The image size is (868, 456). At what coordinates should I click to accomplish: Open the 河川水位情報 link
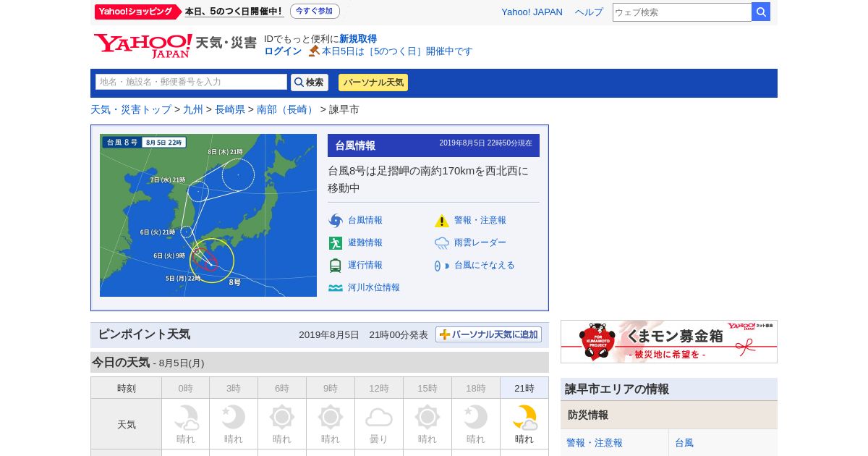click(x=374, y=288)
